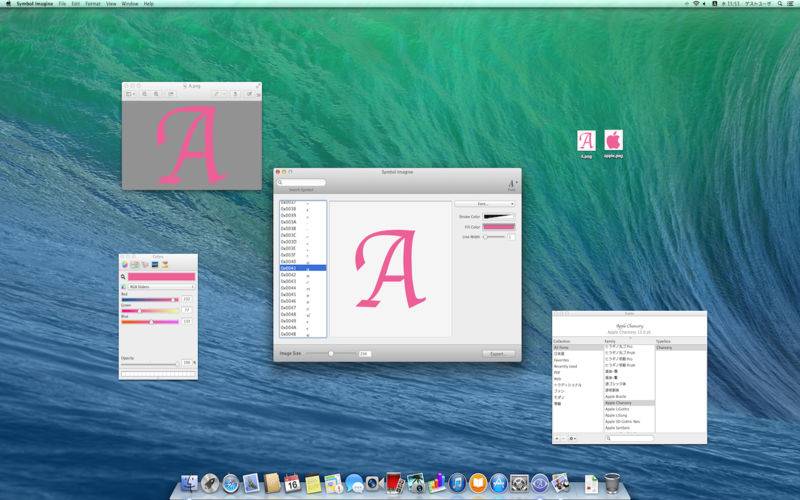Open Finder from the Dock
Image resolution: width=800 pixels, height=500 pixels.
click(x=189, y=483)
